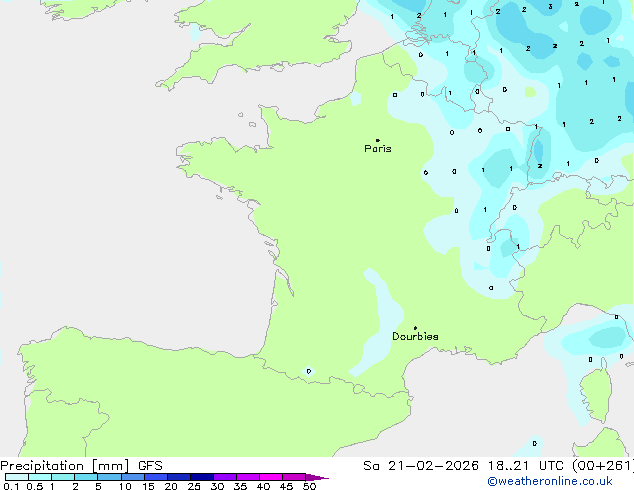Image resolution: width=634 pixels, height=490 pixels.
Task: Select the Paris location dot marker
Action: pyautogui.click(x=378, y=140)
